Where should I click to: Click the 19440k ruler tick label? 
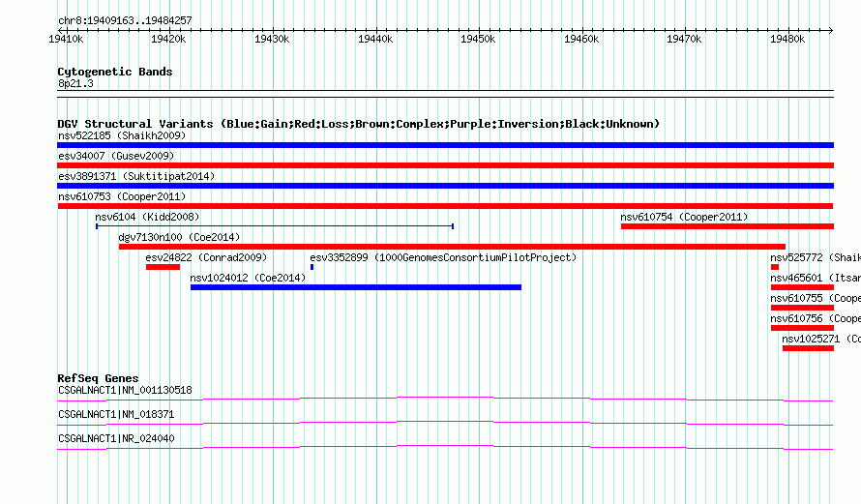click(x=375, y=39)
